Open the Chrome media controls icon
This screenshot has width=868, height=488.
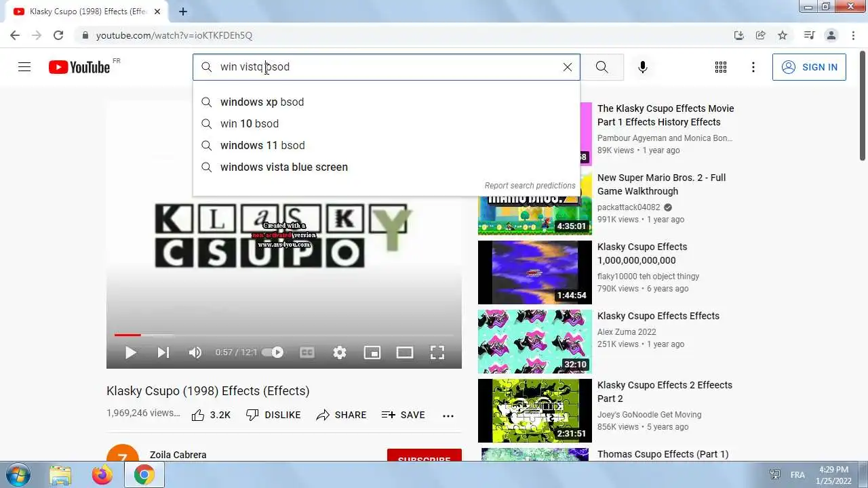[x=809, y=35]
